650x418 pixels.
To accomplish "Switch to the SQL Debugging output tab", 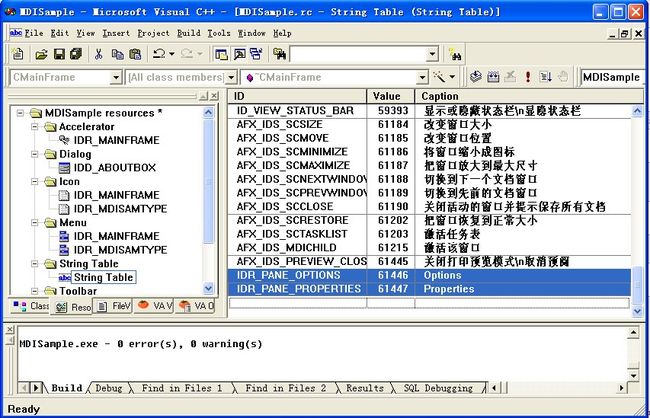I will 438,388.
